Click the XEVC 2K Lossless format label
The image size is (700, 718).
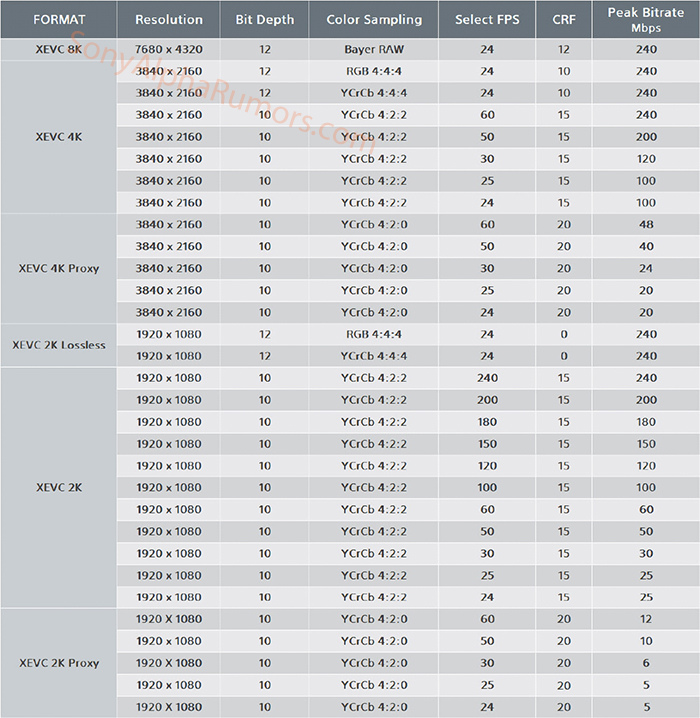point(58,345)
